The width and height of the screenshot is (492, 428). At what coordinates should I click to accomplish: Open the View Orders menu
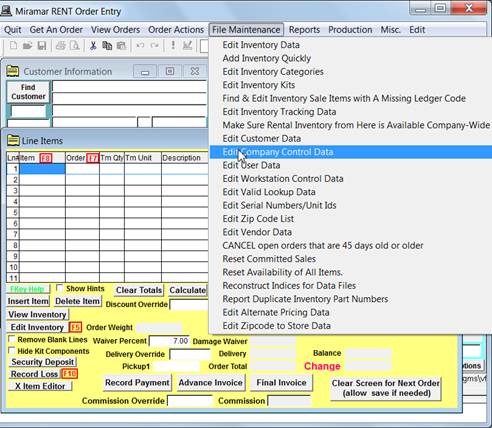[x=115, y=30]
